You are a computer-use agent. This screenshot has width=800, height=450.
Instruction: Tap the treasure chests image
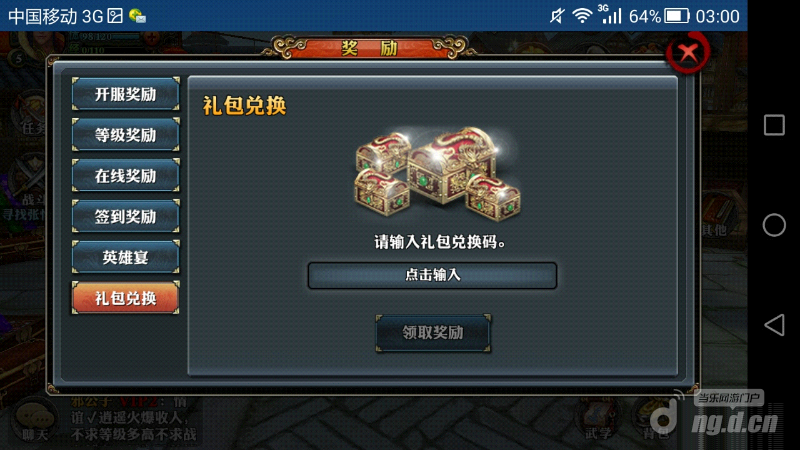[437, 174]
